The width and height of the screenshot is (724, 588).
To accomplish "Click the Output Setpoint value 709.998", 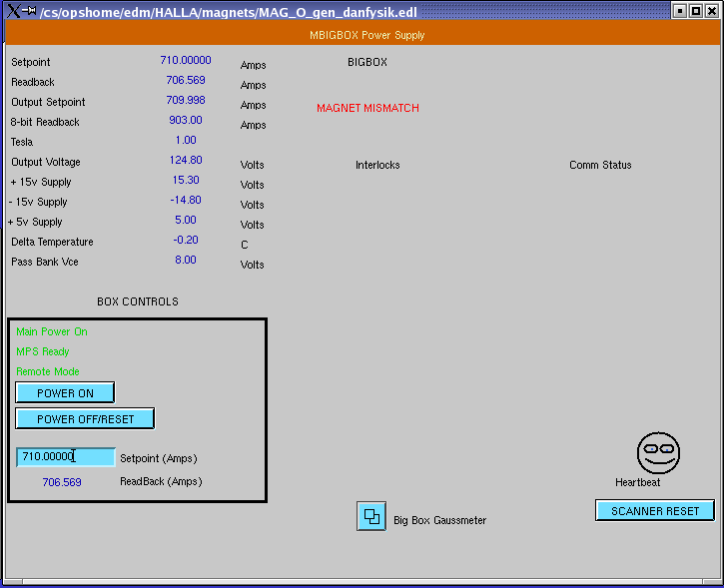I will (x=186, y=100).
